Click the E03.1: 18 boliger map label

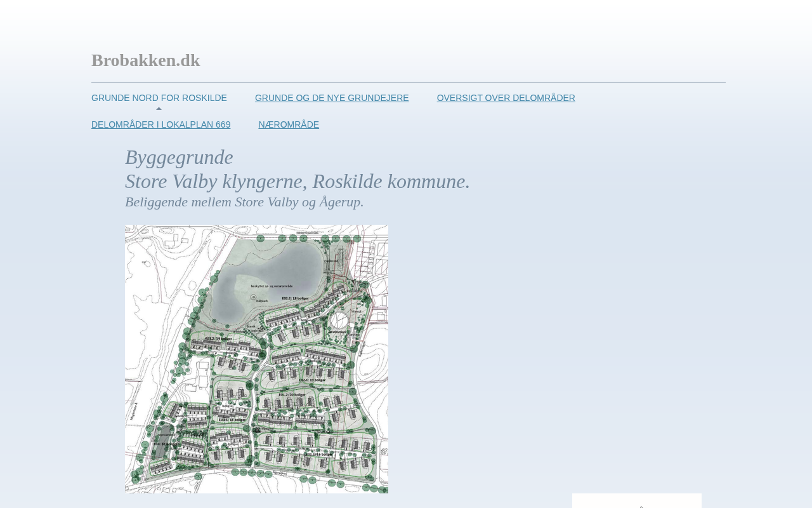(232, 419)
